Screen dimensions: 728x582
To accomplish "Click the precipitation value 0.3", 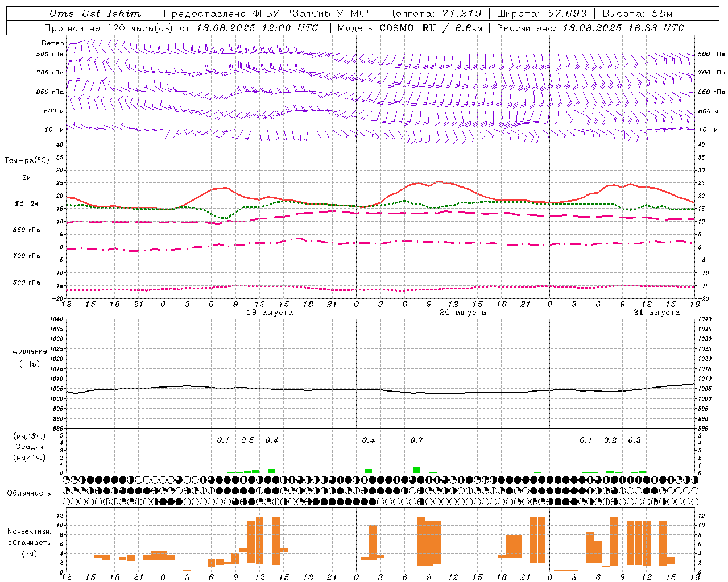I will tap(635, 440).
